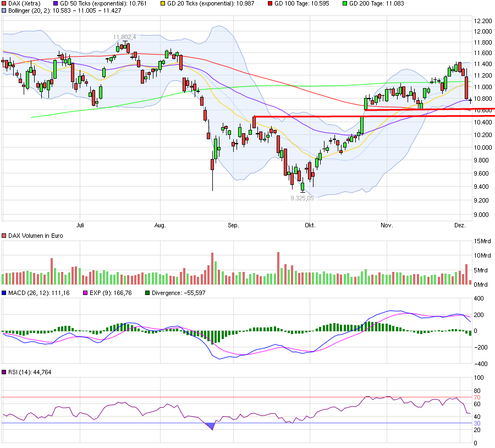Viewport: 495px width, 448px height.
Task: Click the 'Juli' month axis label
Action: point(80,225)
